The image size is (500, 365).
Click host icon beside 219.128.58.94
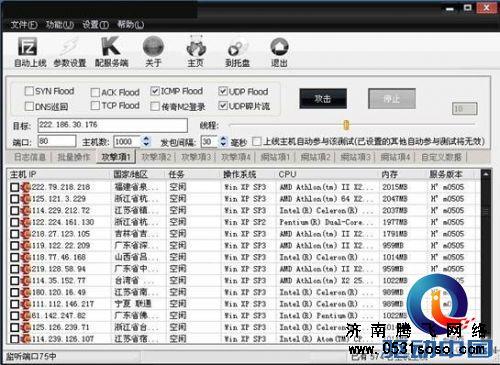tap(26, 269)
